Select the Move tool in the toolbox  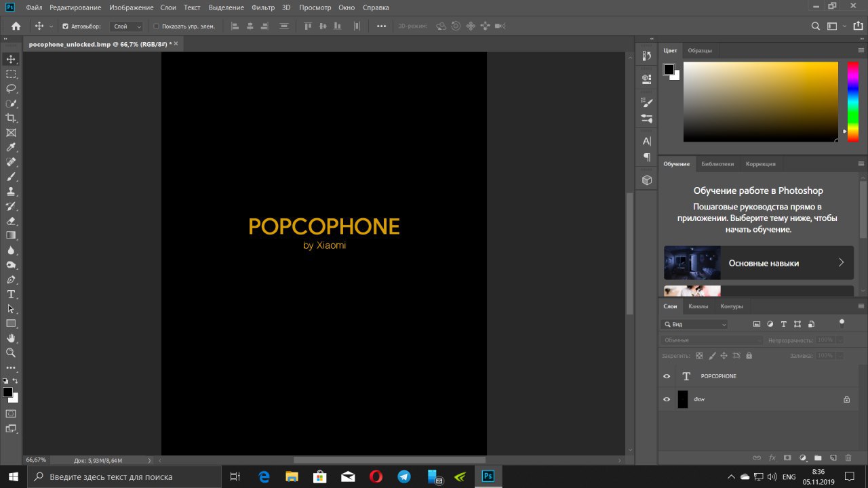(11, 59)
